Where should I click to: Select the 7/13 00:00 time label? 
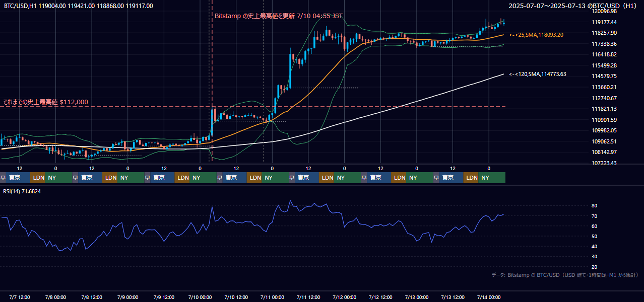click(417, 297)
